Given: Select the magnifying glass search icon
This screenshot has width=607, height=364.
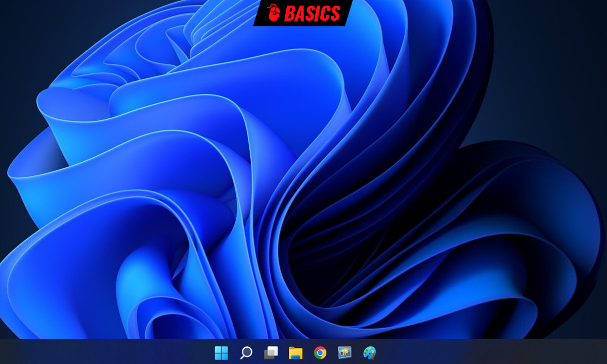Looking at the screenshot, I should [246, 352].
